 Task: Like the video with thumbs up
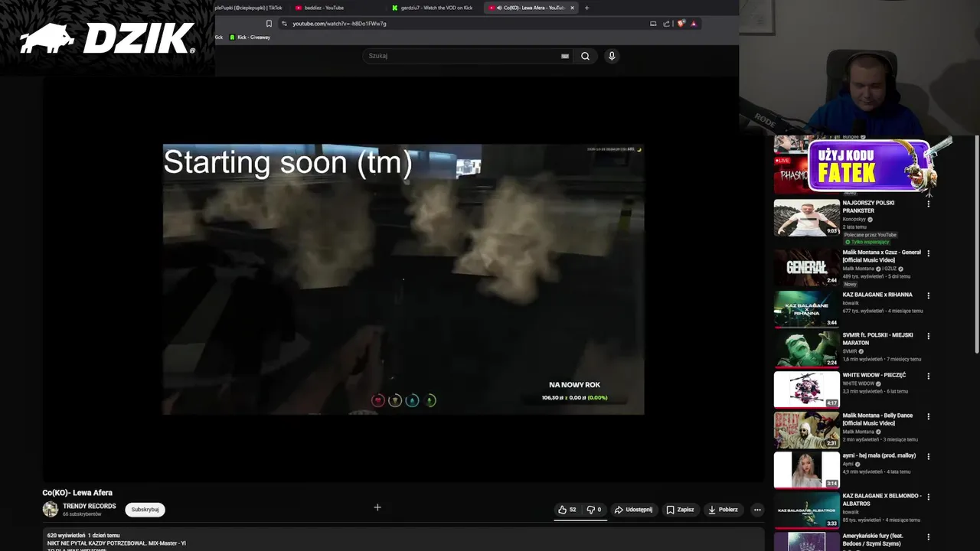567,510
